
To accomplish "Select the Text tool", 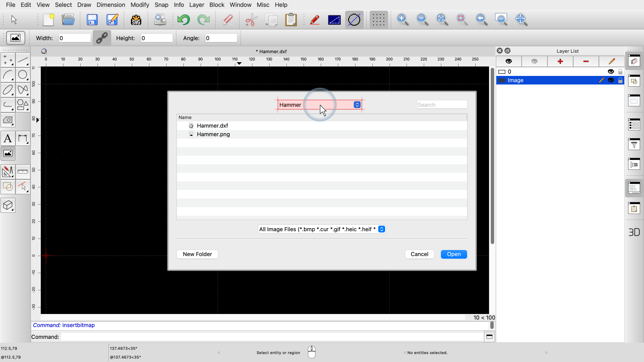I will click(8, 139).
